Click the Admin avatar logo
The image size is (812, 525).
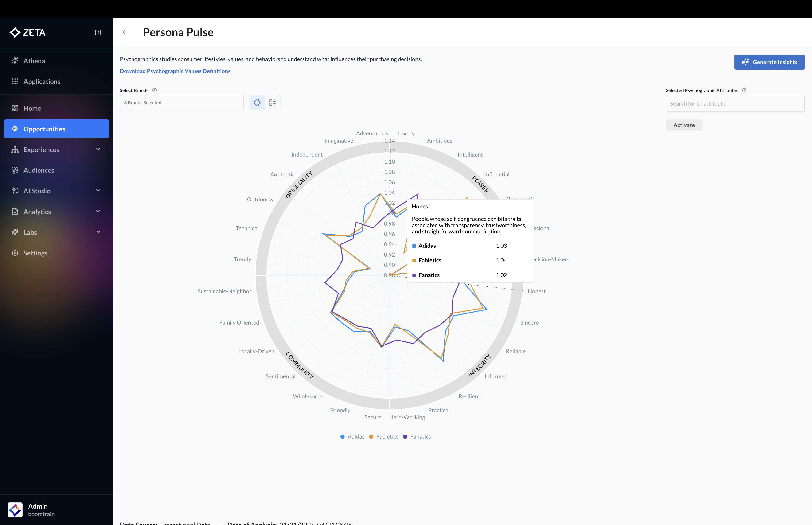point(15,510)
